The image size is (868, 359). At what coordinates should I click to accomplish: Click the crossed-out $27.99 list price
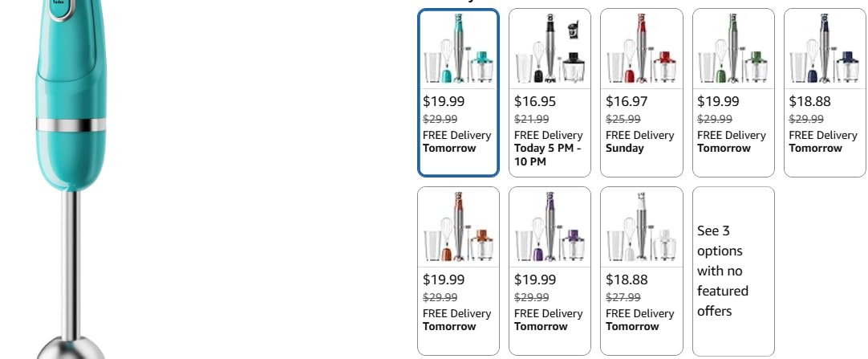(623, 297)
